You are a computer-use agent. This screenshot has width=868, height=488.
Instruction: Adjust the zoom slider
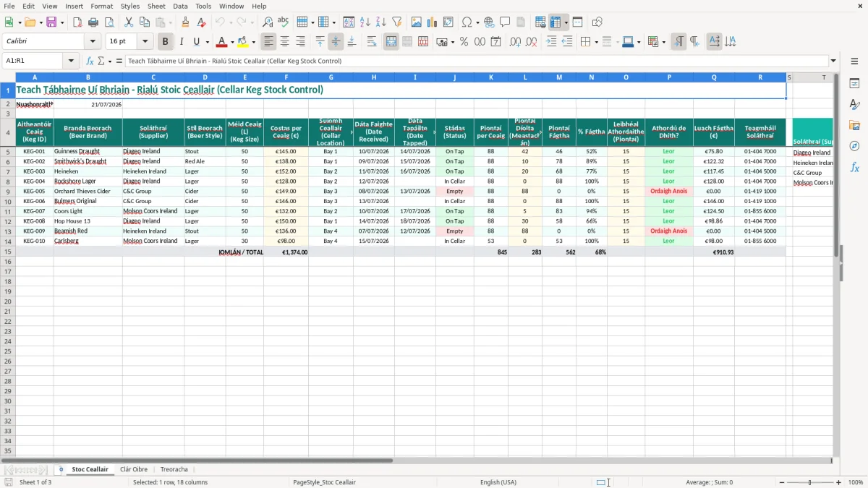(809, 482)
